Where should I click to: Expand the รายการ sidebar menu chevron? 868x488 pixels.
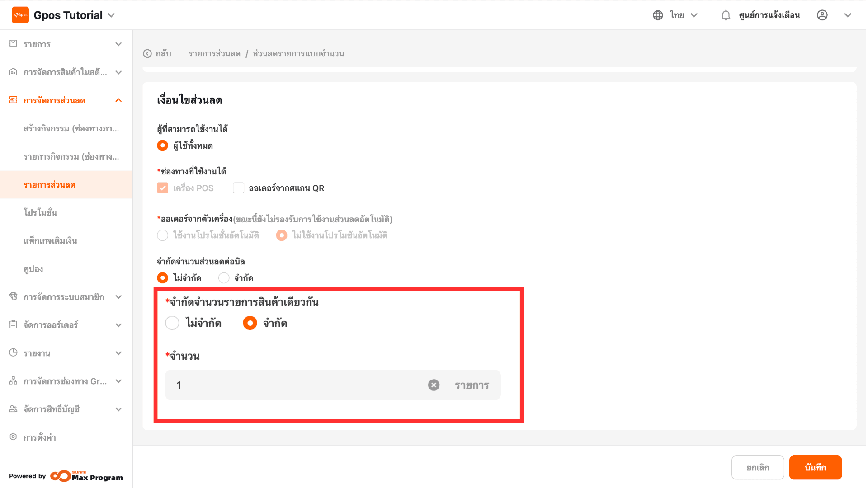pos(118,44)
